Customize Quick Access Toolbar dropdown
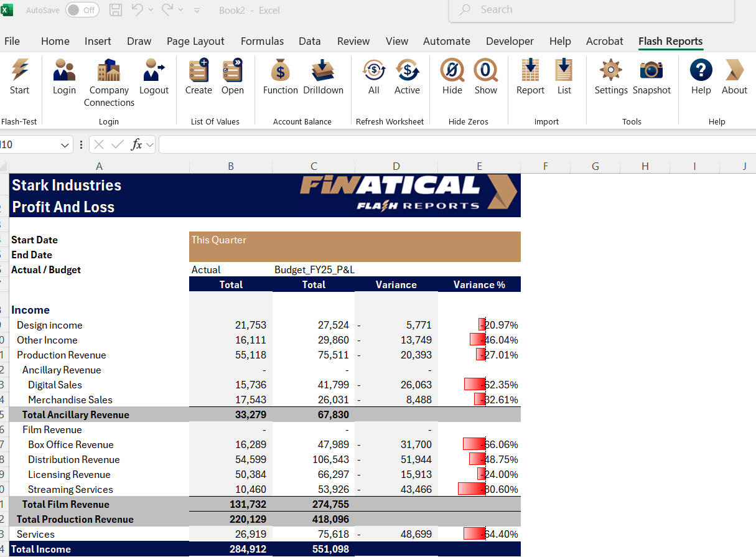This screenshot has height=557, width=756. (197, 11)
